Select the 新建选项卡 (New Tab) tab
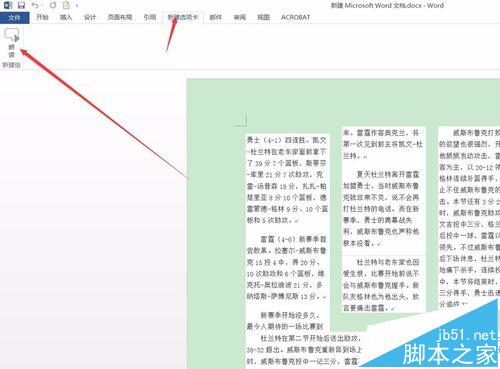Screen dimensions: 500x369 (183, 17)
